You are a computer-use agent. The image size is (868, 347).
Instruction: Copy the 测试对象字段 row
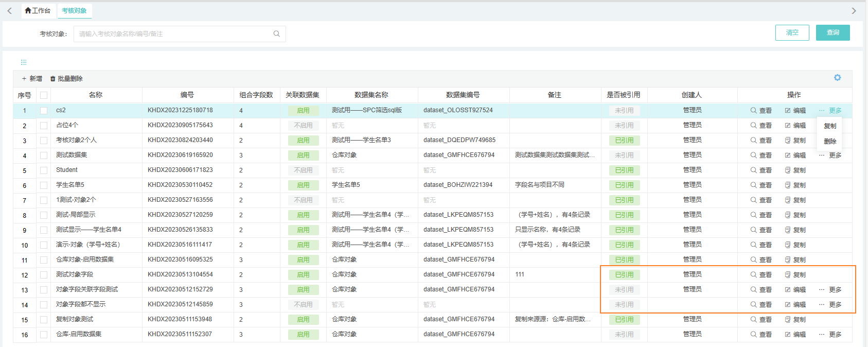[795, 275]
